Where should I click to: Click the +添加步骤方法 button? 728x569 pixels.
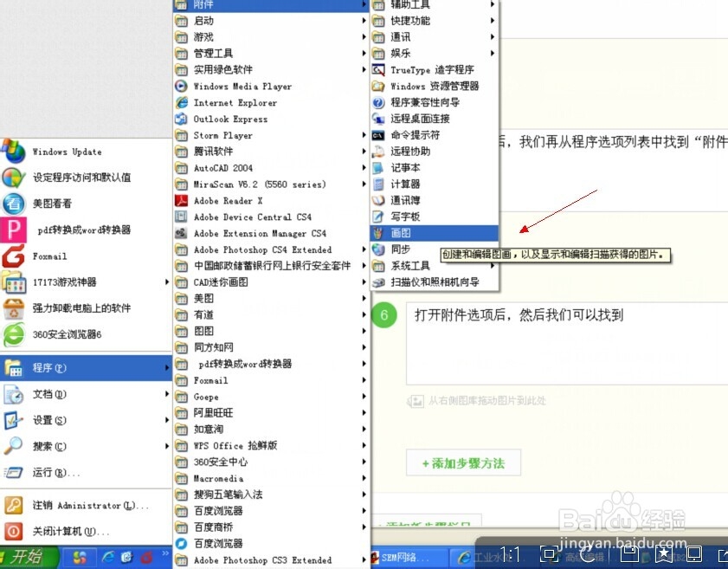pyautogui.click(x=463, y=463)
